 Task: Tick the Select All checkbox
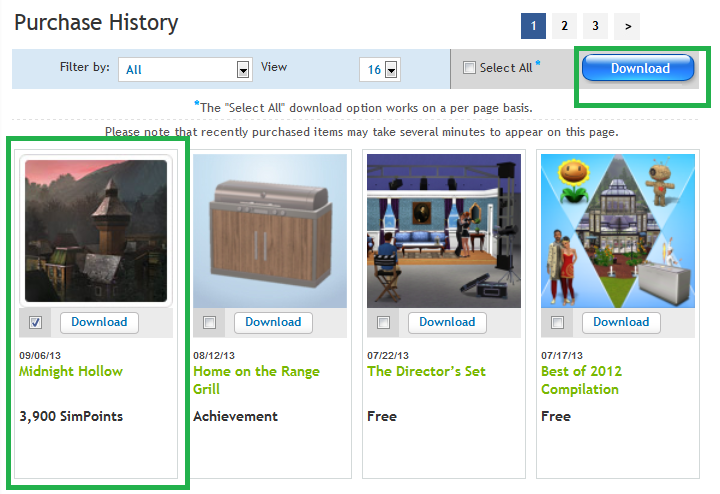point(469,67)
